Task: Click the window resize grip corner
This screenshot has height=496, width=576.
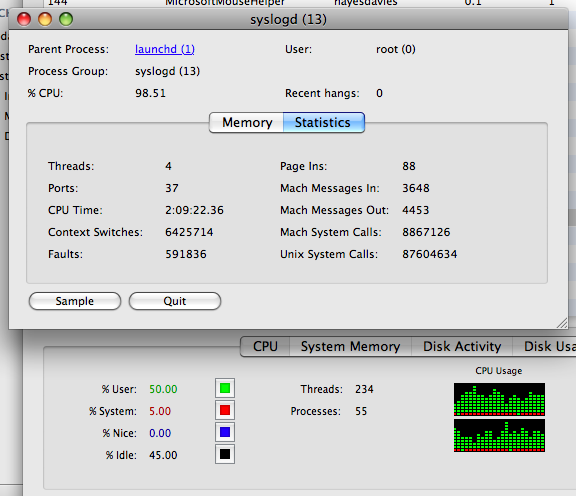Action: point(562,323)
